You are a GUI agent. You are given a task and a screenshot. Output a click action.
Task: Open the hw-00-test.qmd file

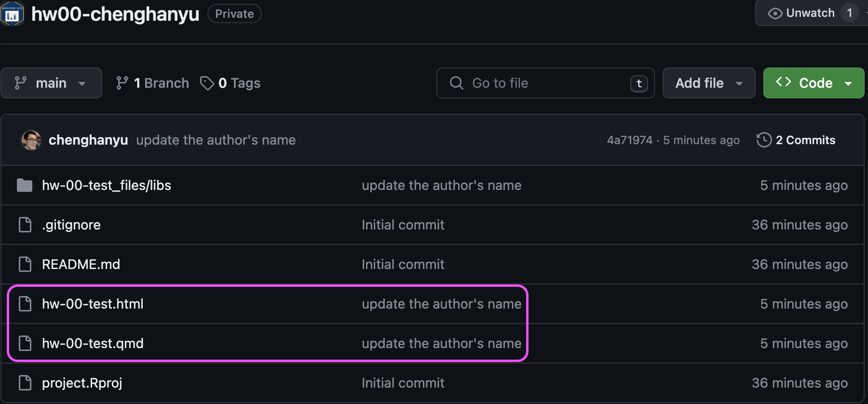(93, 343)
